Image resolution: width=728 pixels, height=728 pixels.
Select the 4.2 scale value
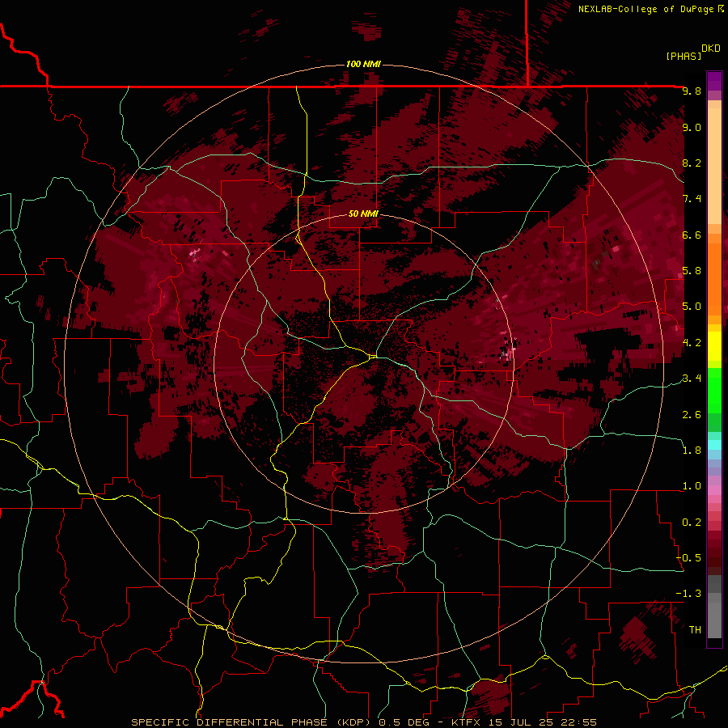point(692,343)
